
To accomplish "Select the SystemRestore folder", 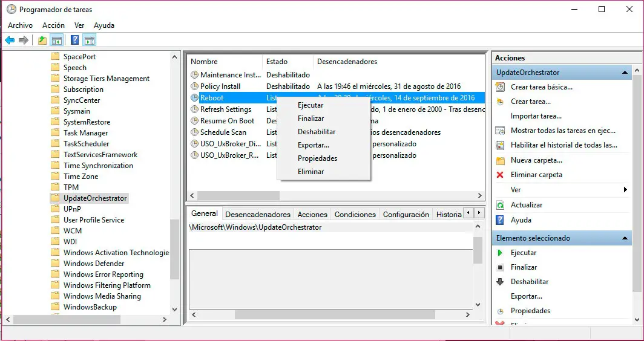I will coord(87,122).
